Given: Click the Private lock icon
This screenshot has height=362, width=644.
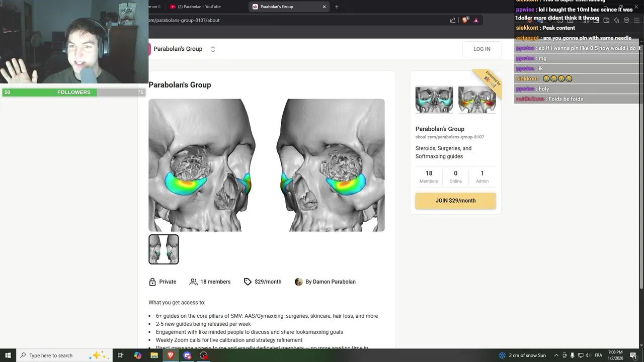Looking at the screenshot, I should [152, 282].
